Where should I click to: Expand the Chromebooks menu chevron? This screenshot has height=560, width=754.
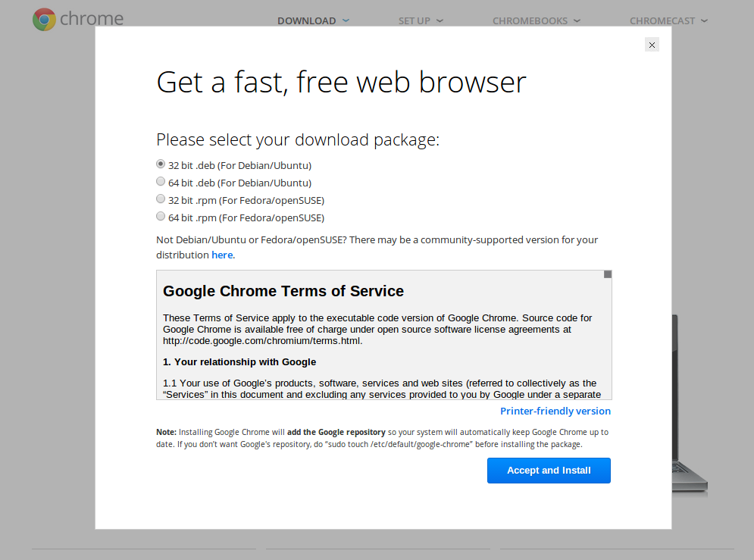tap(577, 20)
